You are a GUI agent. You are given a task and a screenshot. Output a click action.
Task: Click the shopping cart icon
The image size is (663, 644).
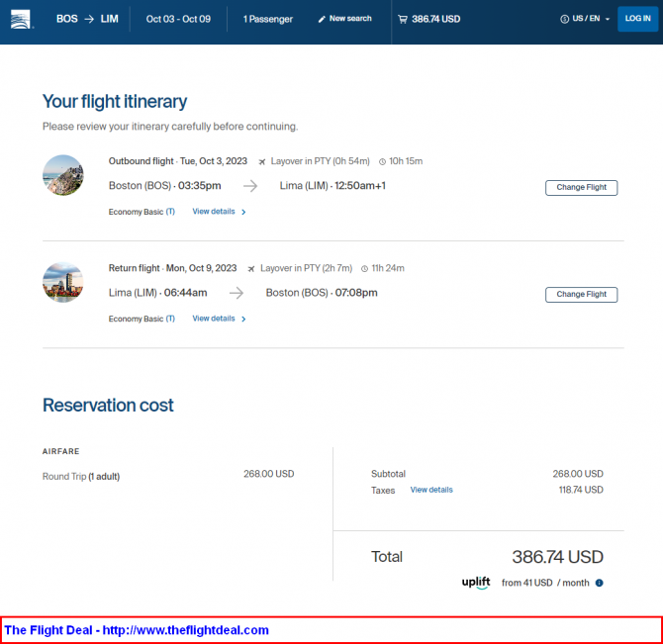[403, 19]
